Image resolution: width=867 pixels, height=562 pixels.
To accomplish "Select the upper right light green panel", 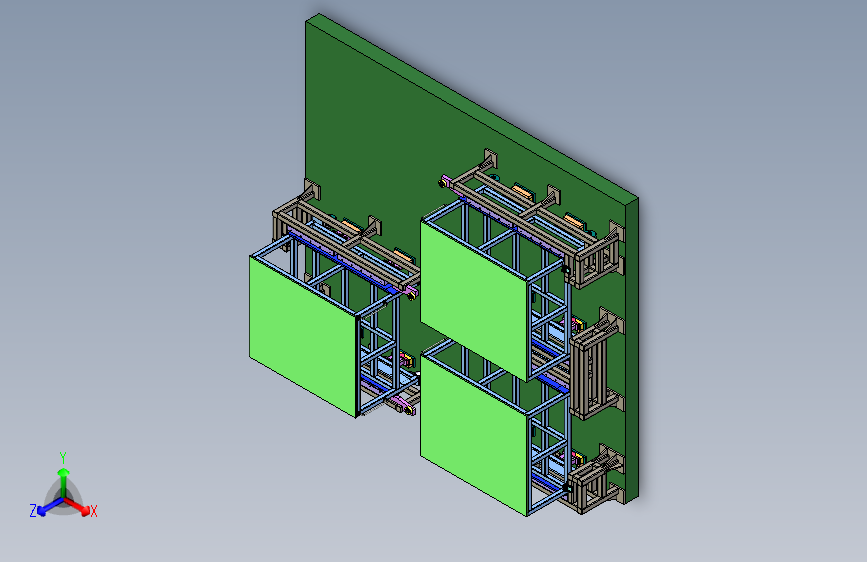I will pyautogui.click(x=474, y=300).
